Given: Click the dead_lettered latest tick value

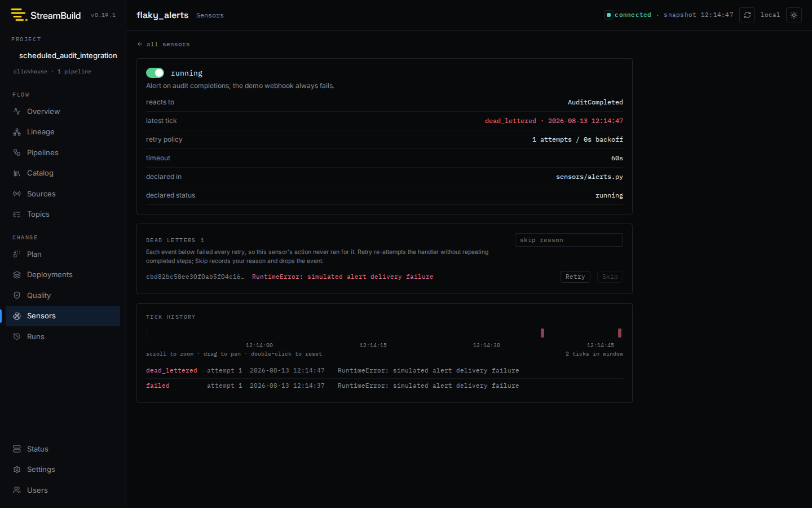Looking at the screenshot, I should [554, 121].
